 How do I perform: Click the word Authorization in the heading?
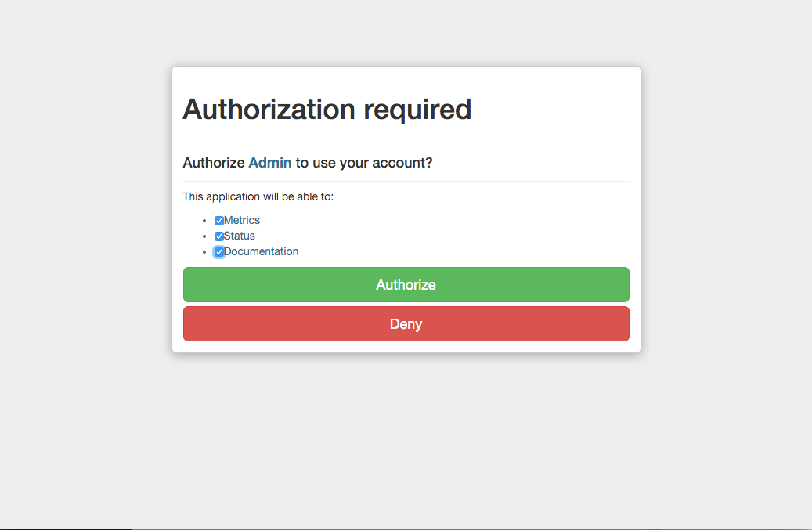(269, 109)
